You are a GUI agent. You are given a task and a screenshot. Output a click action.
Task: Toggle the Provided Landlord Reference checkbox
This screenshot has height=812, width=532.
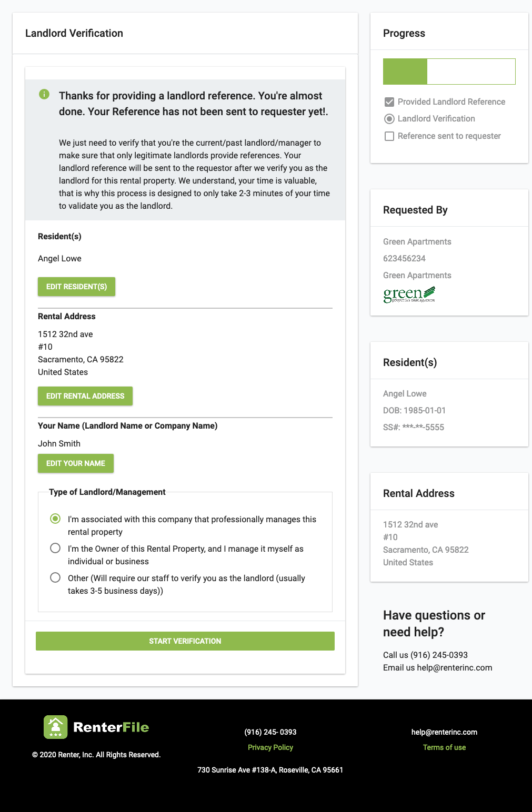(389, 102)
